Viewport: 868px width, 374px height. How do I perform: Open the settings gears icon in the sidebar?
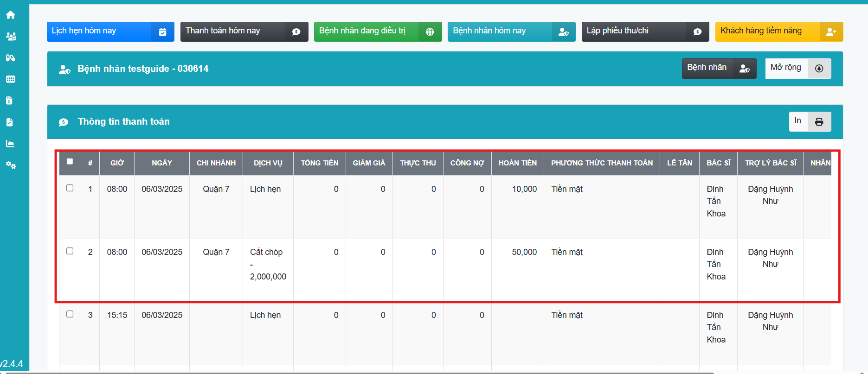point(11,165)
